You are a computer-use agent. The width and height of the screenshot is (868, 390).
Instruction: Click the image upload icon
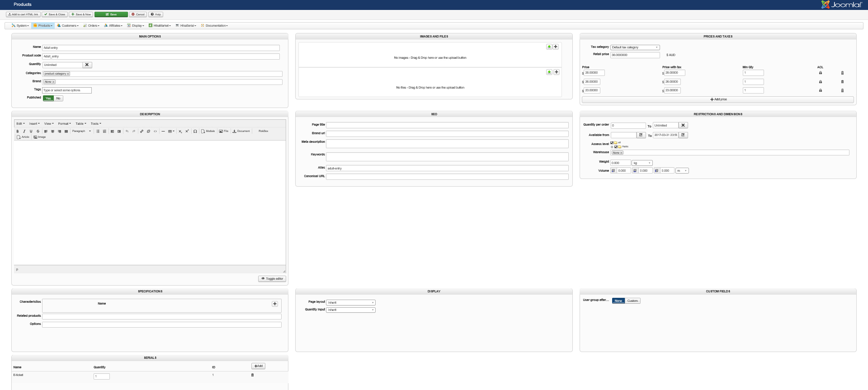549,47
